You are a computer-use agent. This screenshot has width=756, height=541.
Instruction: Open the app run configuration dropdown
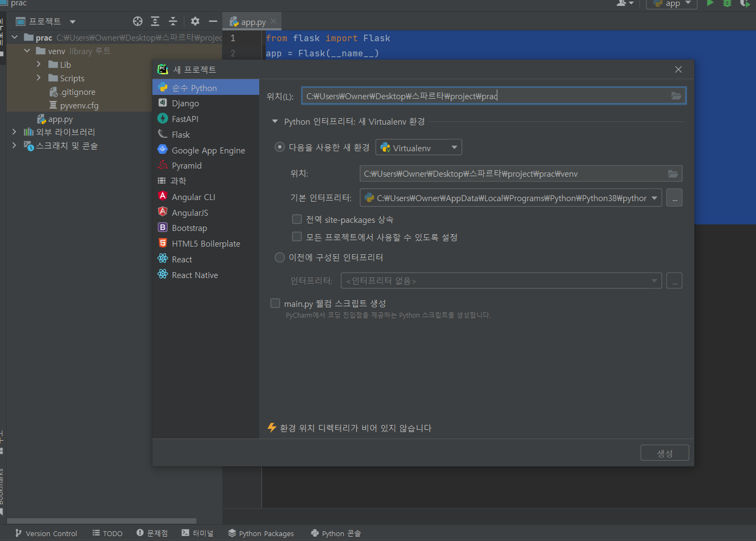(672, 4)
